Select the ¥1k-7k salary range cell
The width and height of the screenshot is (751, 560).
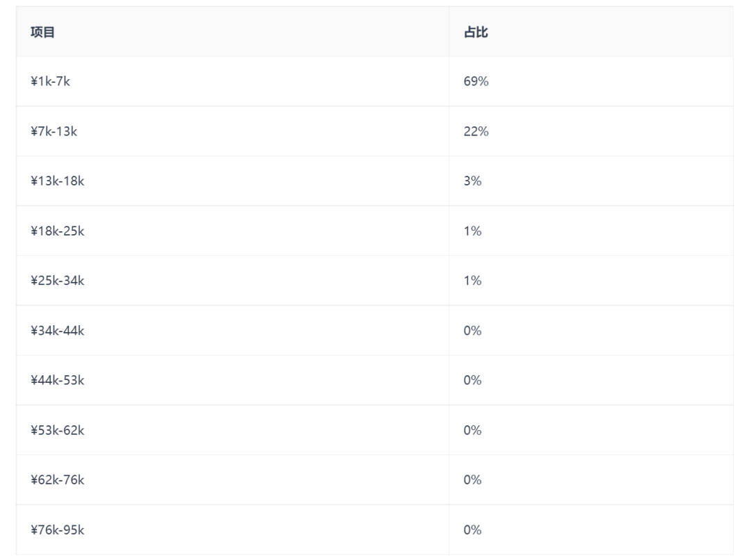(51, 81)
